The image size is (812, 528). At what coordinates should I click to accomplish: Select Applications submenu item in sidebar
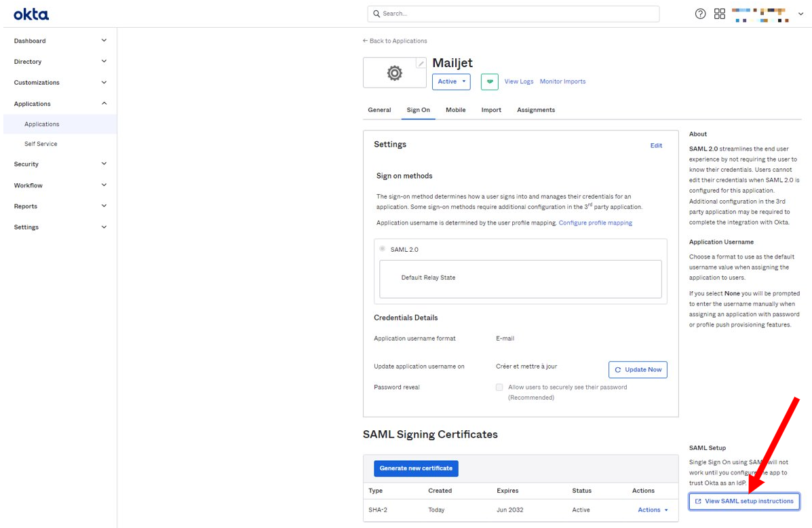pos(60,124)
